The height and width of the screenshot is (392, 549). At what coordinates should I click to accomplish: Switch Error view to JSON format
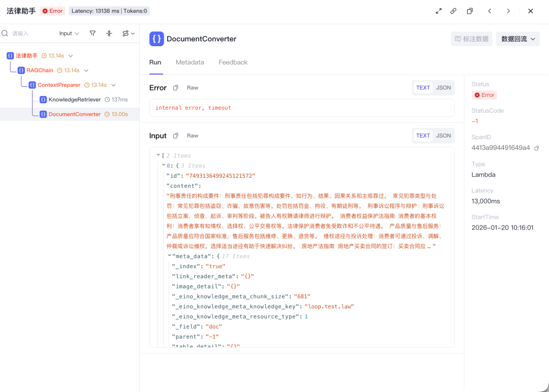pos(443,88)
